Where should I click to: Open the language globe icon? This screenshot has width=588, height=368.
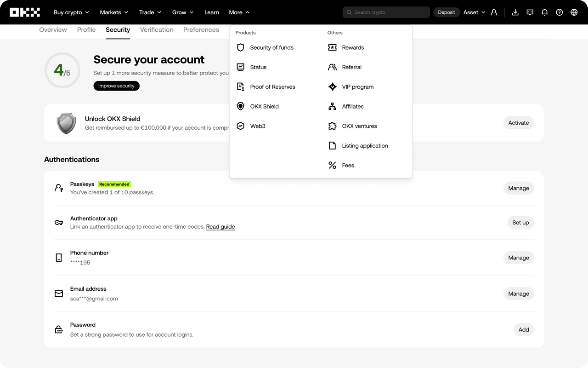(x=574, y=12)
